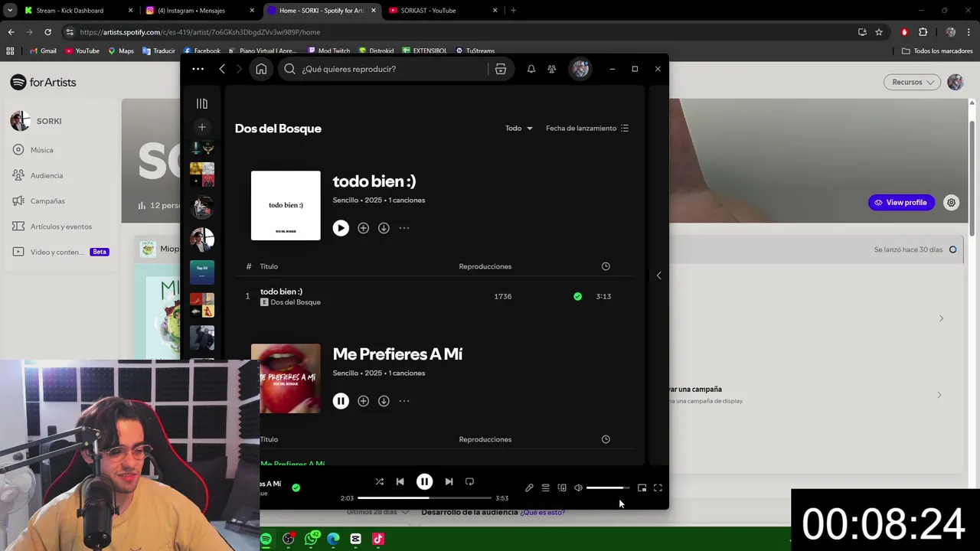Open Spotify app profile avatar

[580, 69]
